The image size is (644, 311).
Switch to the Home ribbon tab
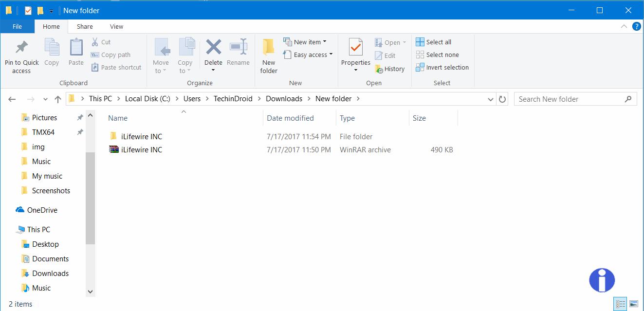(x=51, y=26)
